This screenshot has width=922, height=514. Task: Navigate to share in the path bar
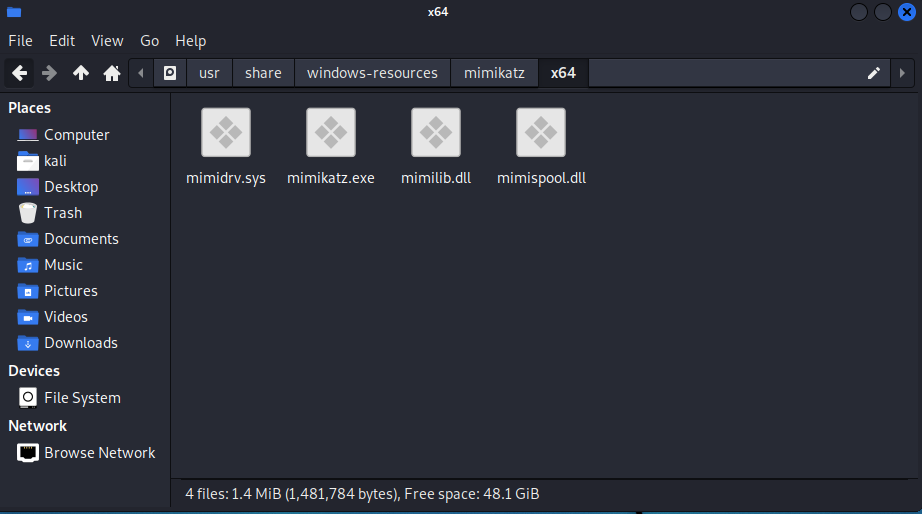pyautogui.click(x=263, y=73)
